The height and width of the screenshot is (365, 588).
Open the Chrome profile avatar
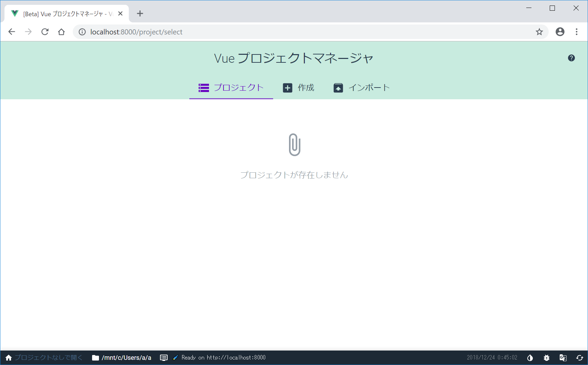(560, 32)
